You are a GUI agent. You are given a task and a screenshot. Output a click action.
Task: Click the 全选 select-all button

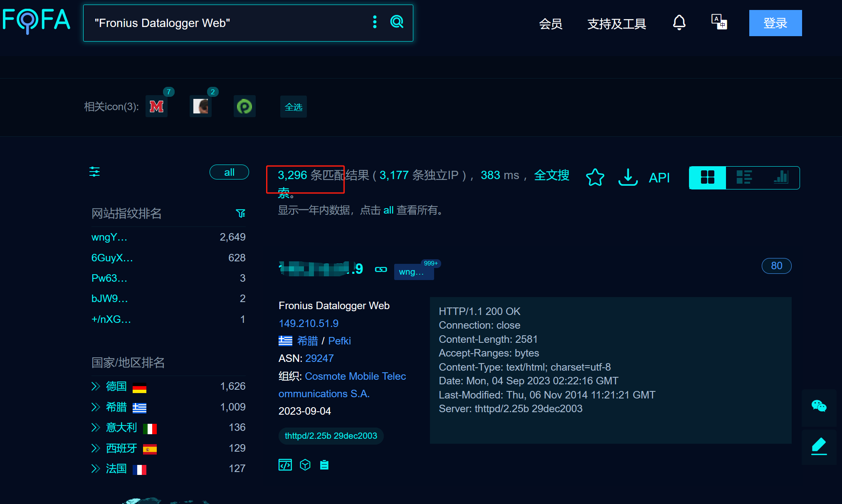pos(294,107)
